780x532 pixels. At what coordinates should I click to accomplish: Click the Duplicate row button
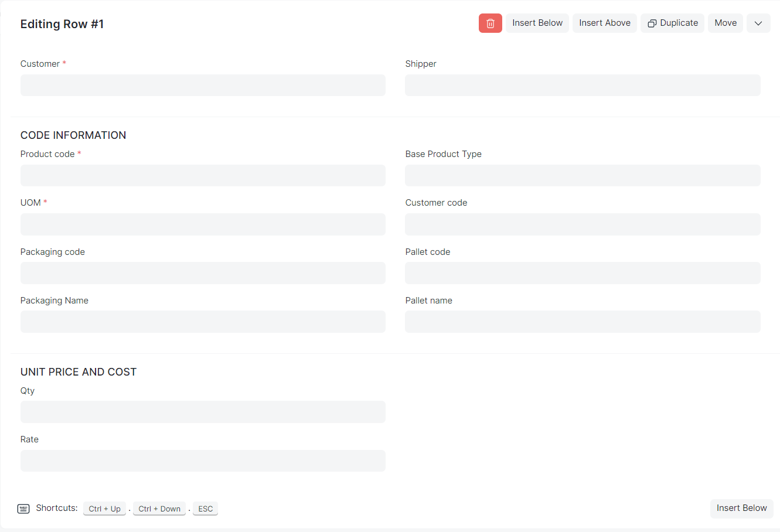coord(672,23)
